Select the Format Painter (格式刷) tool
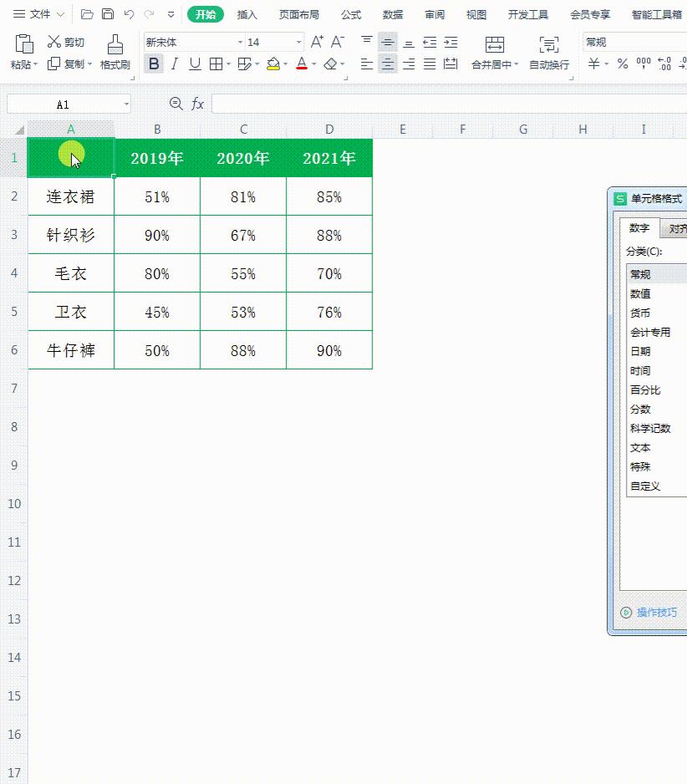Viewport: 687px width, 784px height. click(114, 50)
